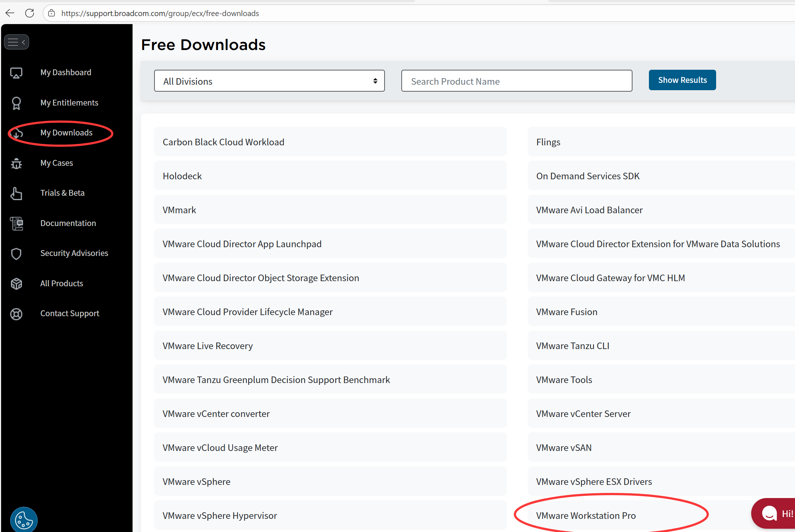This screenshot has width=795, height=532.
Task: Open VMware Workstation Pro downloads
Action: pyautogui.click(x=586, y=516)
